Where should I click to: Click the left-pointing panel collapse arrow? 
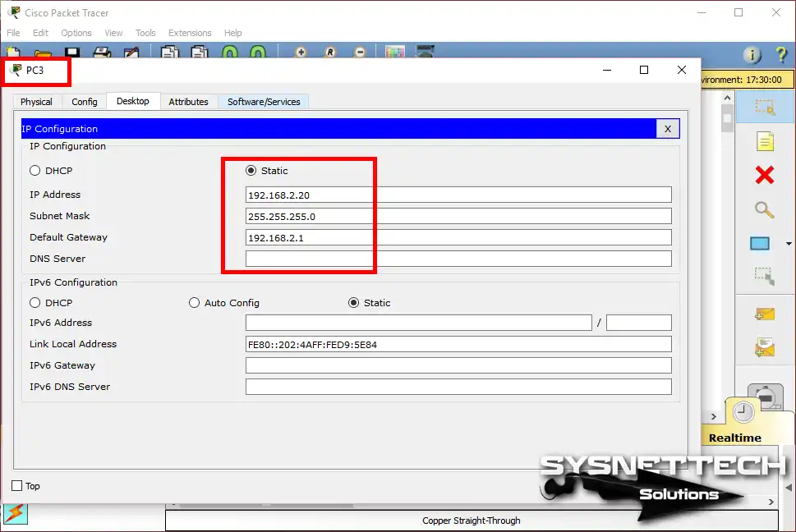(x=789, y=488)
